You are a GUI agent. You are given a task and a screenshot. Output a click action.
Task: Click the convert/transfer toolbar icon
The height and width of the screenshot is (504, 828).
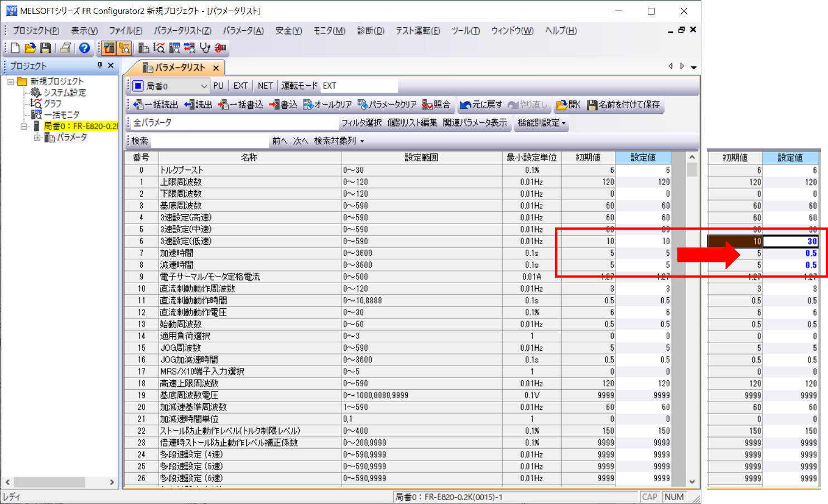pyautogui.click(x=190, y=48)
